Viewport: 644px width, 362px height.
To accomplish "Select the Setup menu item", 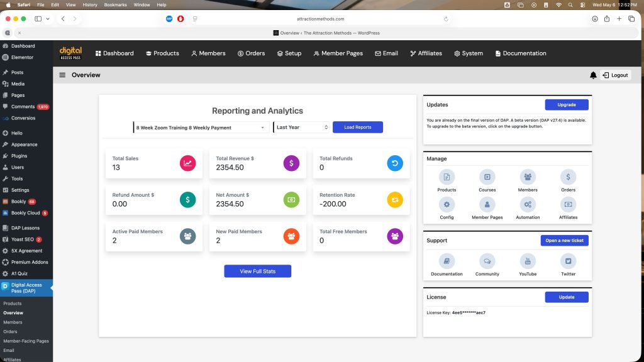I will [289, 53].
